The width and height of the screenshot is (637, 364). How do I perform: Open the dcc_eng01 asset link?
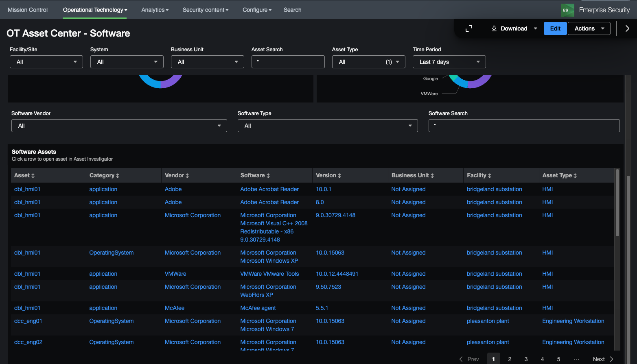[x=28, y=321]
